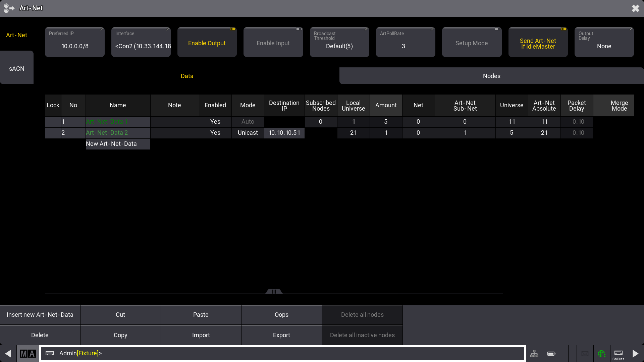Open the message center envelope icon
This screenshot has height=362, width=644.
pyautogui.click(x=585, y=354)
